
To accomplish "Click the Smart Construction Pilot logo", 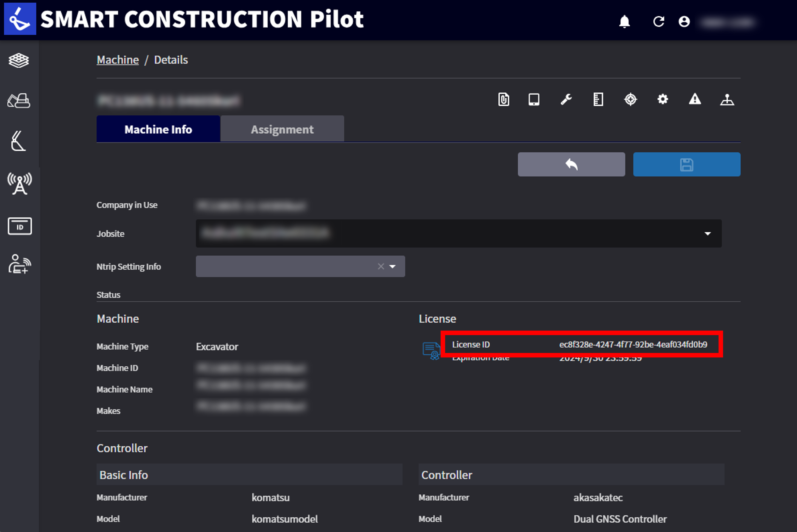I will [x=20, y=19].
